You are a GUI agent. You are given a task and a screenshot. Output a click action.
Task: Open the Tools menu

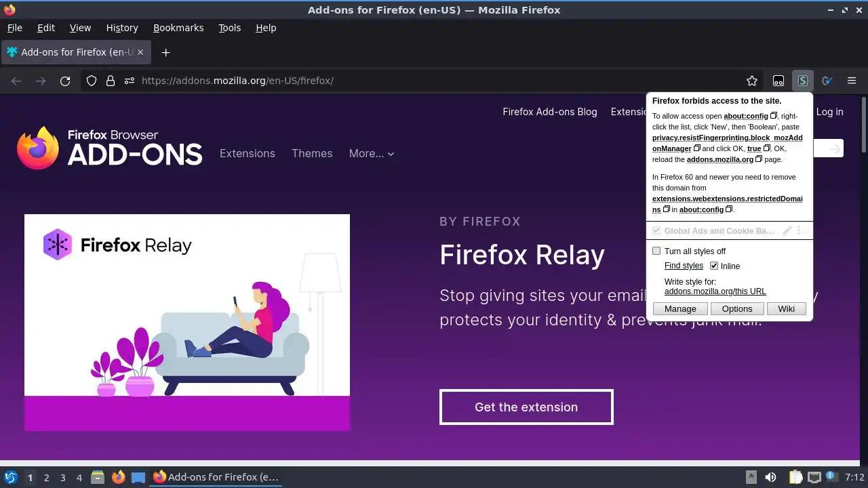click(x=229, y=28)
